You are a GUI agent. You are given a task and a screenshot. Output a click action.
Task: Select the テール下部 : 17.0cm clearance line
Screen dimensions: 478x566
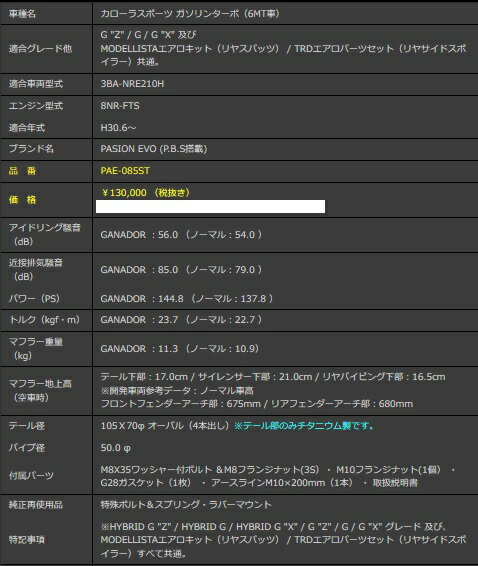pos(273,377)
